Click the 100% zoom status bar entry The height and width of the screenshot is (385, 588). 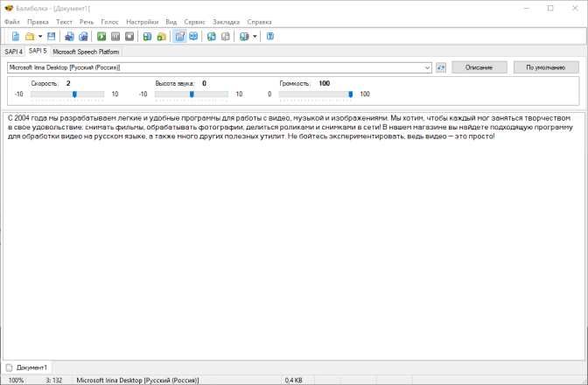point(16,380)
